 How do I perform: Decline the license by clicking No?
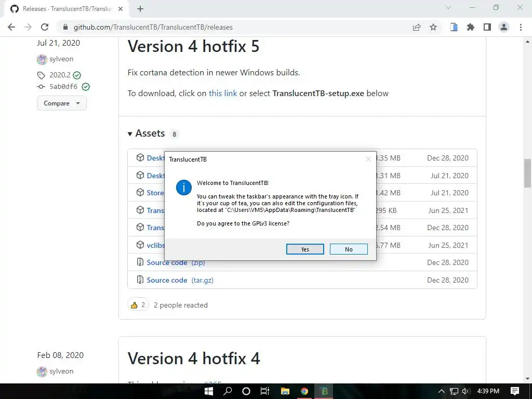(x=349, y=249)
